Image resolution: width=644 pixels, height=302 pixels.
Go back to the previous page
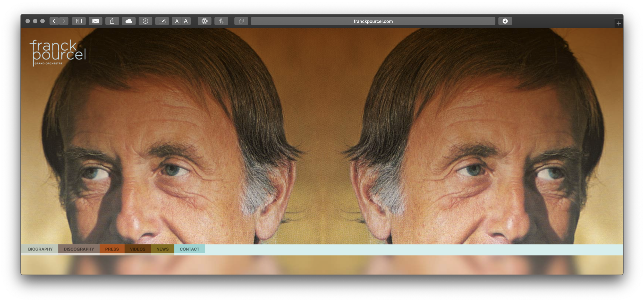click(54, 21)
